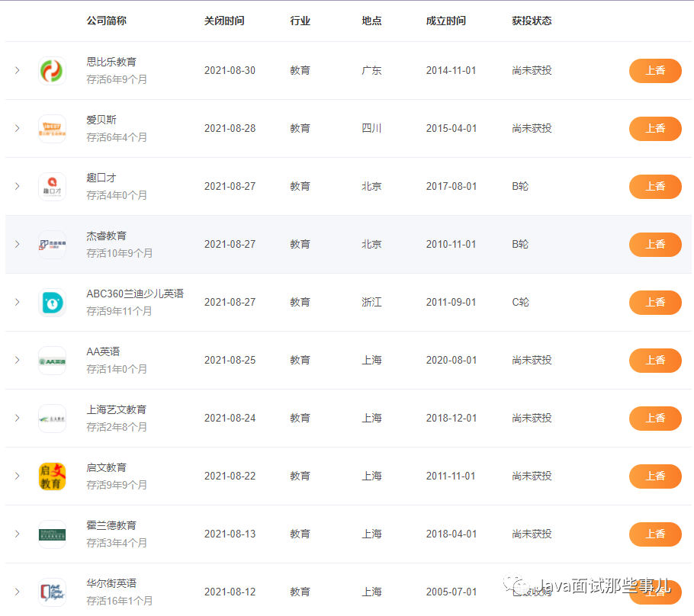Open the 上海艺文教育 company name
The image size is (694, 616).
(x=117, y=410)
